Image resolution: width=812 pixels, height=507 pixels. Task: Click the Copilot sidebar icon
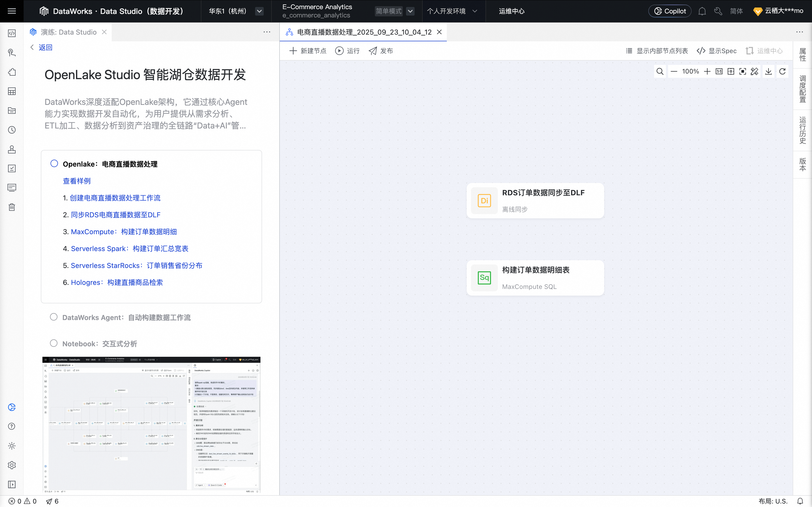(x=12, y=407)
